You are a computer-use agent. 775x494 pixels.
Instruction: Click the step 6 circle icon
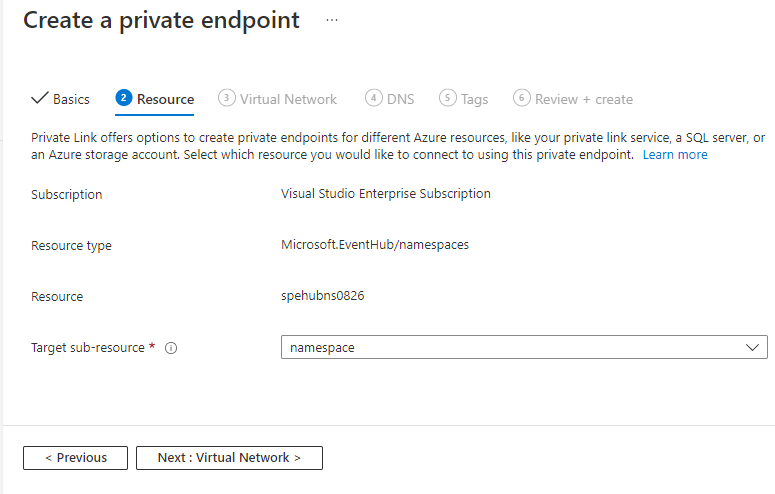(522, 98)
